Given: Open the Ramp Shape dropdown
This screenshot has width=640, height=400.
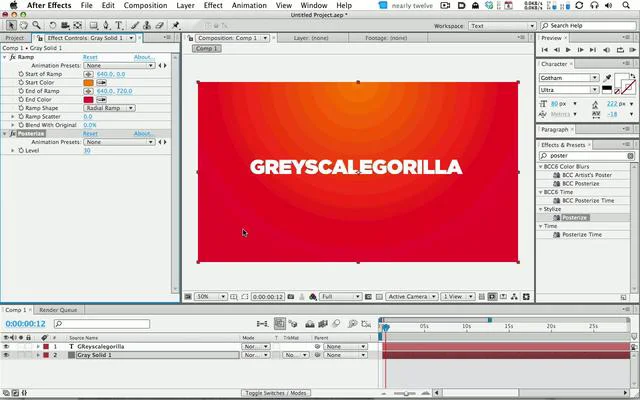Looking at the screenshot, I should coord(109,108).
